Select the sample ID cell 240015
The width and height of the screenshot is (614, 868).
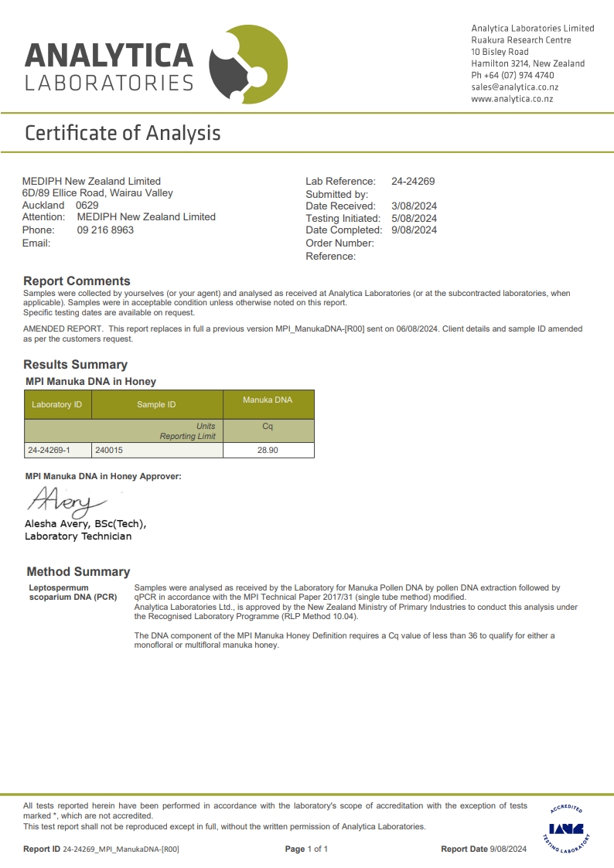pyautogui.click(x=157, y=450)
